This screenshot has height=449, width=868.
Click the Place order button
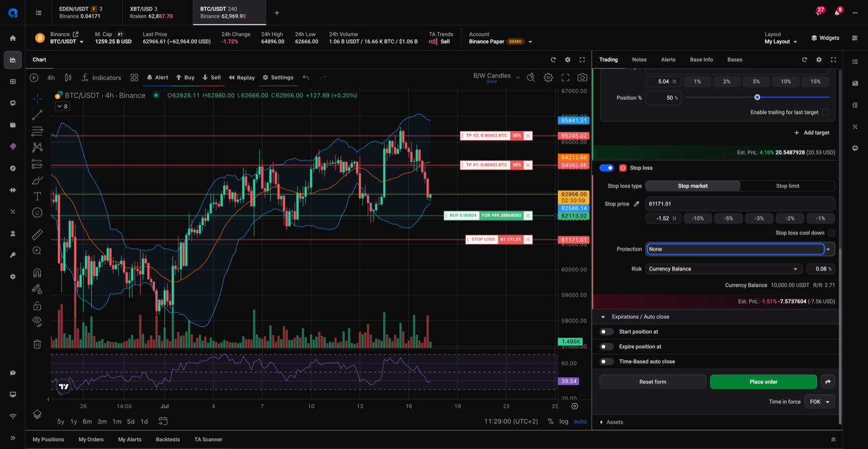tap(763, 382)
